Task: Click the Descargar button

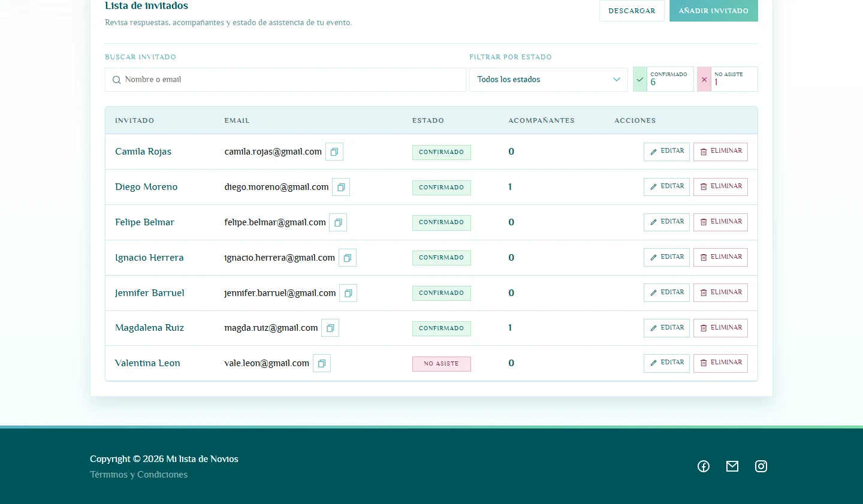Action: coord(632,11)
